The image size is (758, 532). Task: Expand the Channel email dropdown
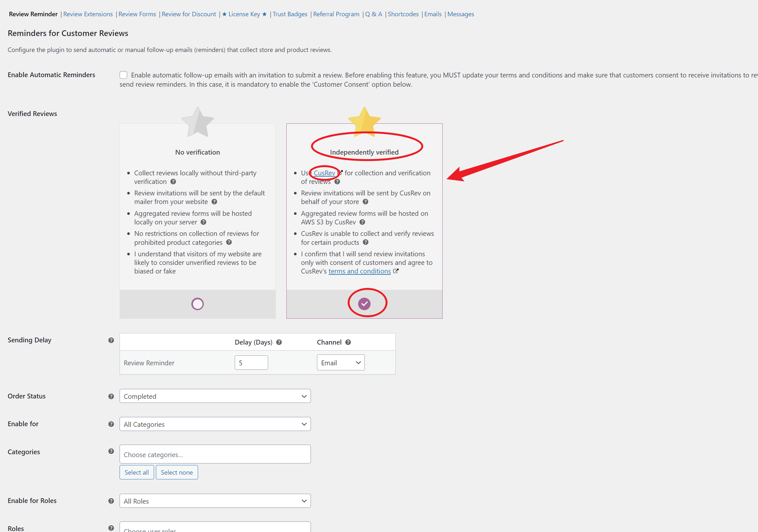pos(340,362)
